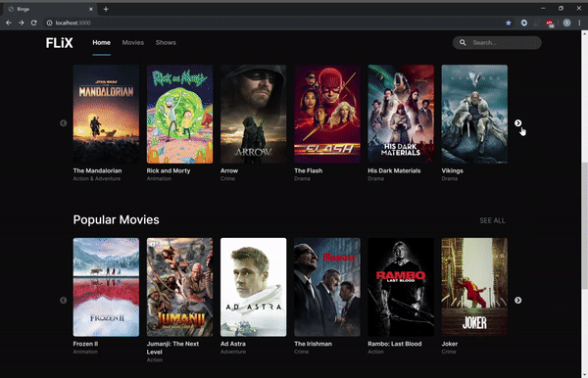The image size is (588, 378).
Task: Open The Irishman poster
Action: (x=327, y=287)
